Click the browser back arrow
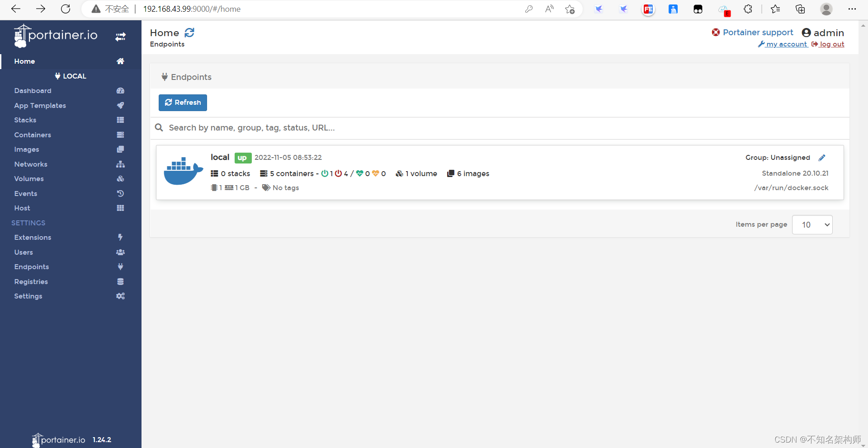 (16, 9)
